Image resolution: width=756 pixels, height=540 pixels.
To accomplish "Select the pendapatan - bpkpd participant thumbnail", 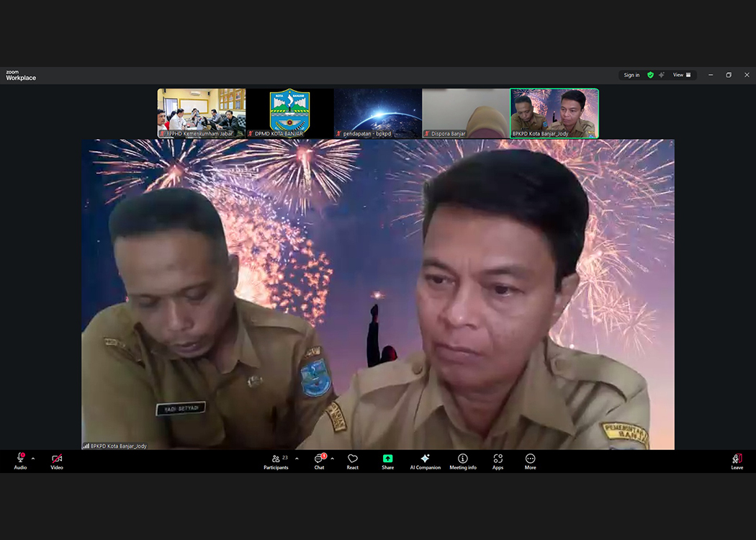I will point(377,112).
